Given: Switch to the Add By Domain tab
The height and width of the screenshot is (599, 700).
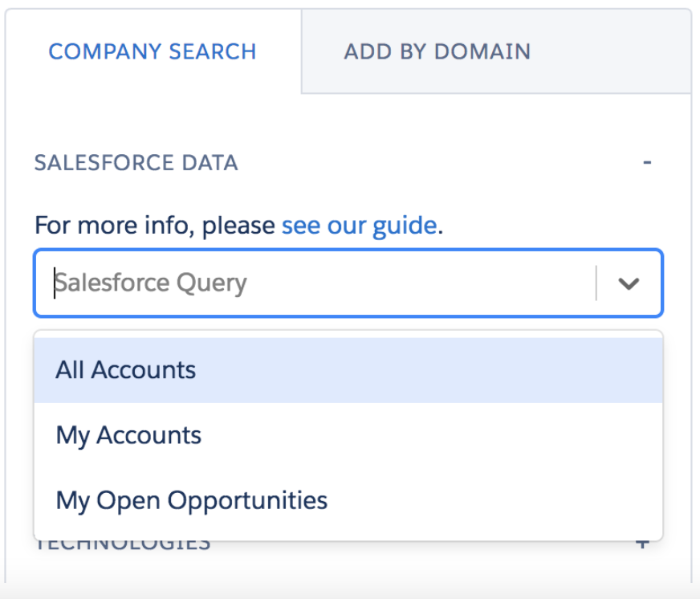Looking at the screenshot, I should click(495, 51).
